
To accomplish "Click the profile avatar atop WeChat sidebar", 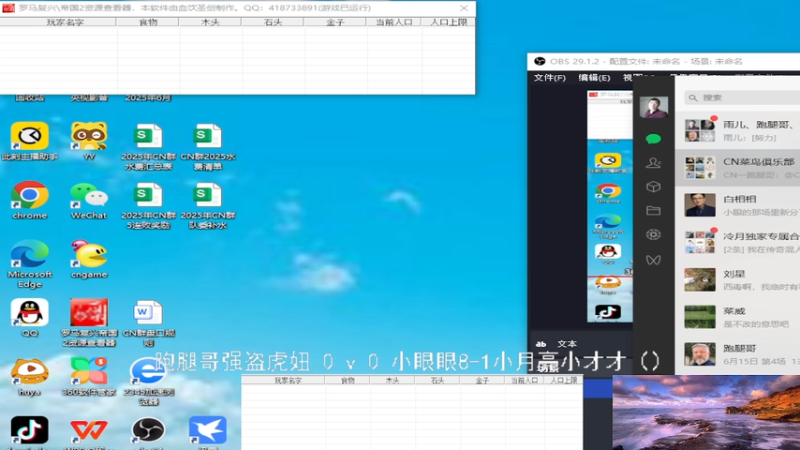I will pos(654,107).
